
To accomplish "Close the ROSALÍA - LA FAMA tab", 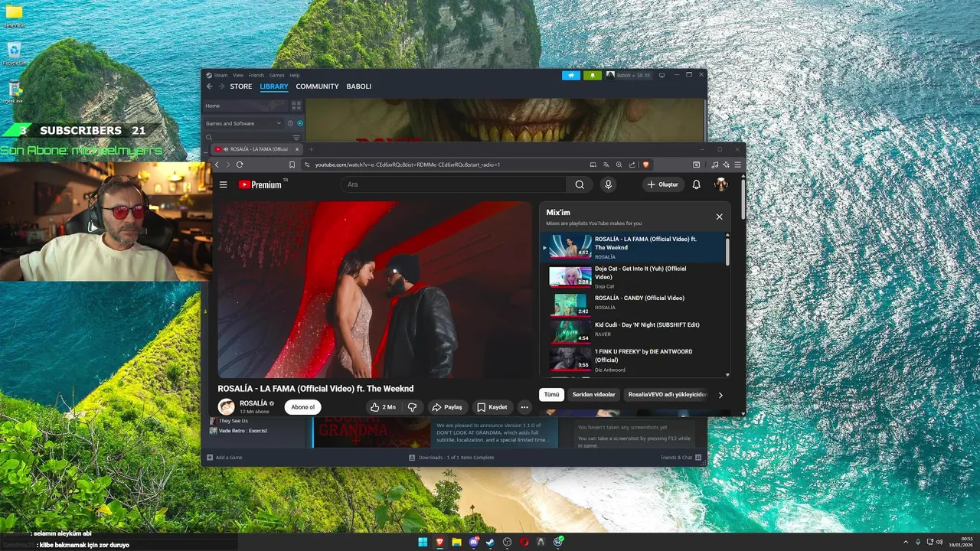I will [x=297, y=149].
